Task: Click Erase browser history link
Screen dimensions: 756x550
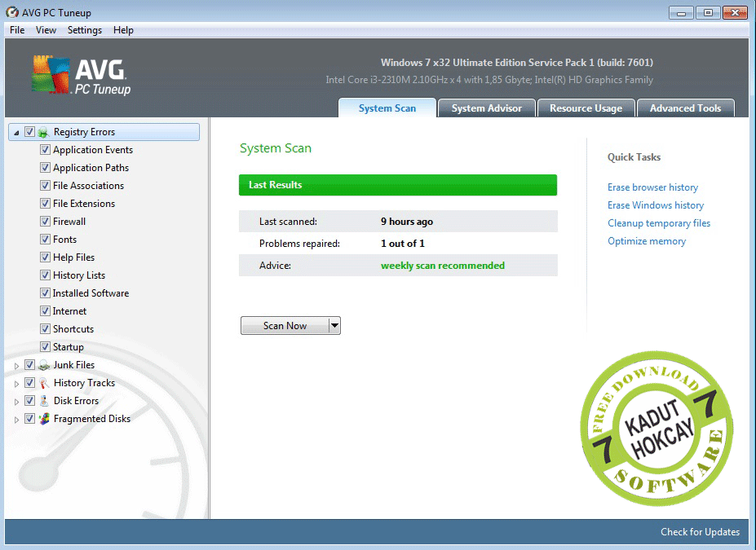Action: 652,187
